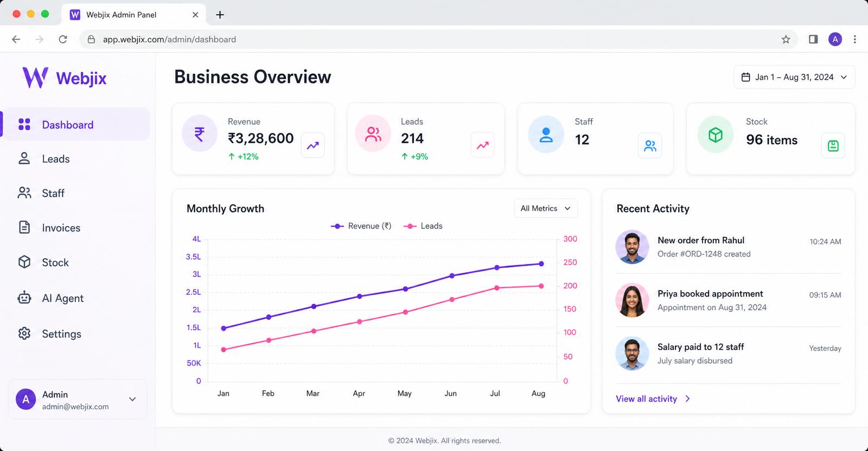Open the date range dropdown
This screenshot has height=451, width=868.
794,77
